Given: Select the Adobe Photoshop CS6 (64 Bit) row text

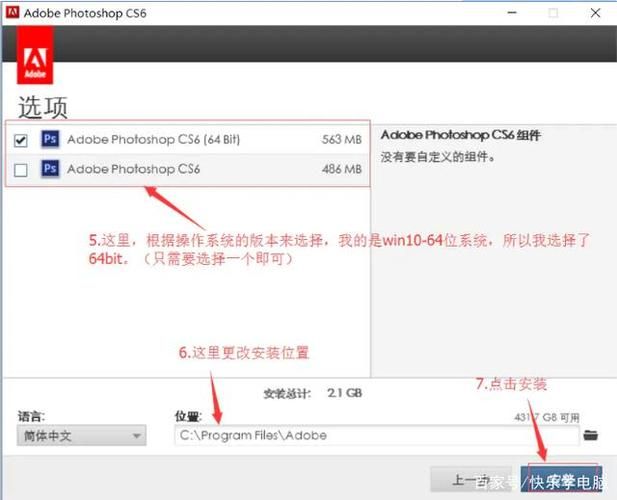Looking at the screenshot, I should [153, 139].
